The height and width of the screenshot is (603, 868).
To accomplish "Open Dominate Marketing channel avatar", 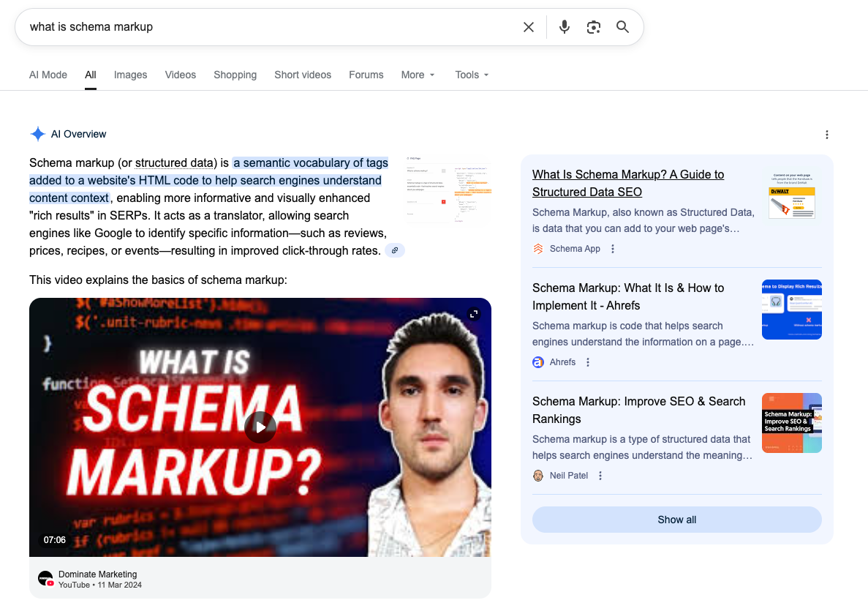I will [x=46, y=579].
